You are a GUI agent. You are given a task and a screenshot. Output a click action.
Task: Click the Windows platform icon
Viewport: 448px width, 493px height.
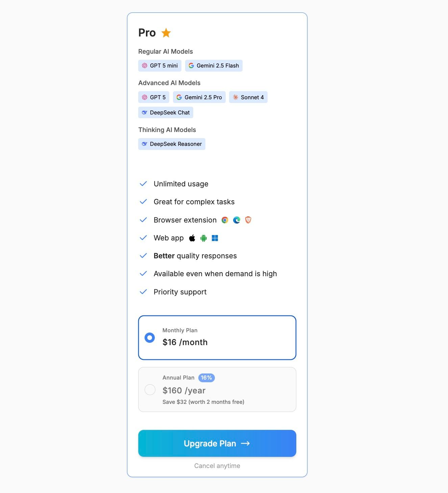[x=215, y=238]
